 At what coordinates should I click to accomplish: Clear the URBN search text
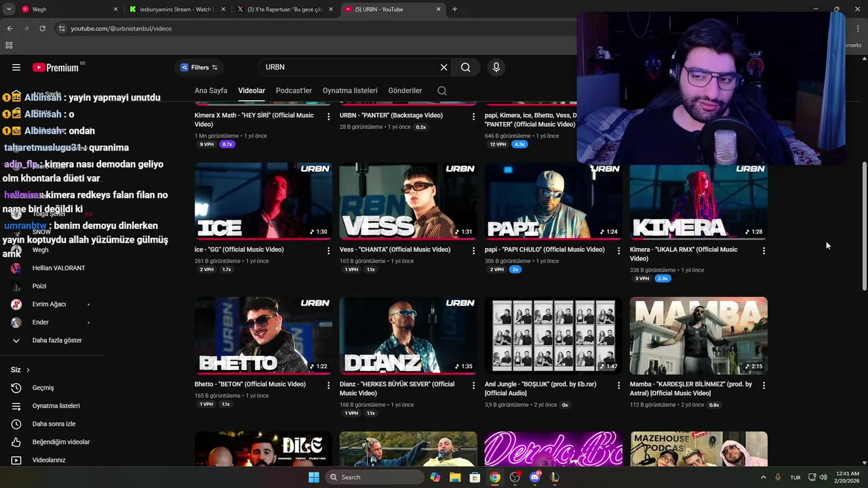click(443, 67)
